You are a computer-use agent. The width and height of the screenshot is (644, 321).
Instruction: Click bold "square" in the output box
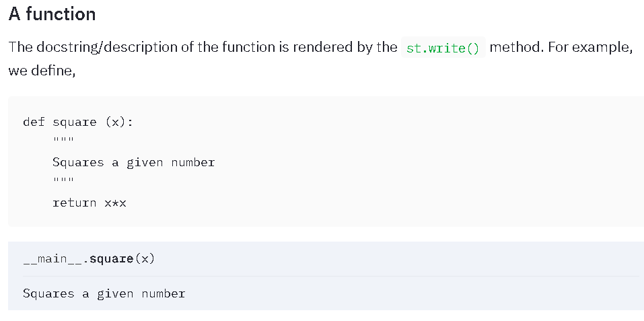pyautogui.click(x=111, y=259)
